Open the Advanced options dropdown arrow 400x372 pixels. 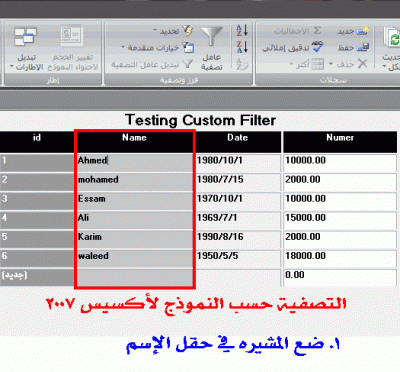click(123, 47)
